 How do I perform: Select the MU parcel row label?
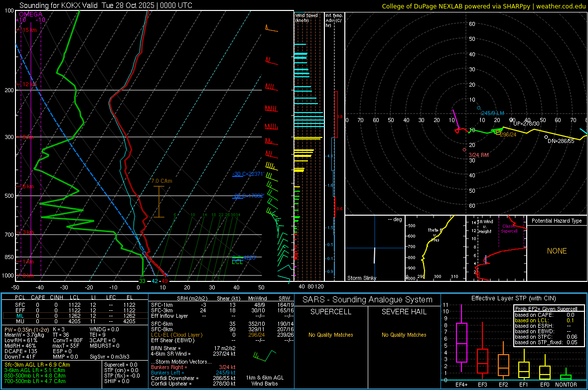click(20, 321)
